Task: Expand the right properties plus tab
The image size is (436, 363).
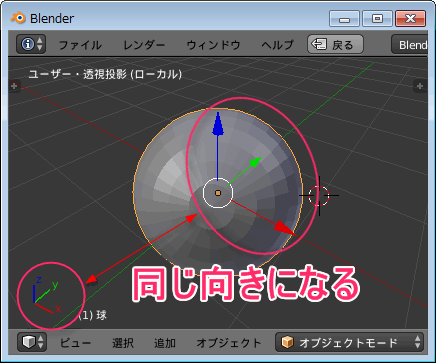Action: 420,86
